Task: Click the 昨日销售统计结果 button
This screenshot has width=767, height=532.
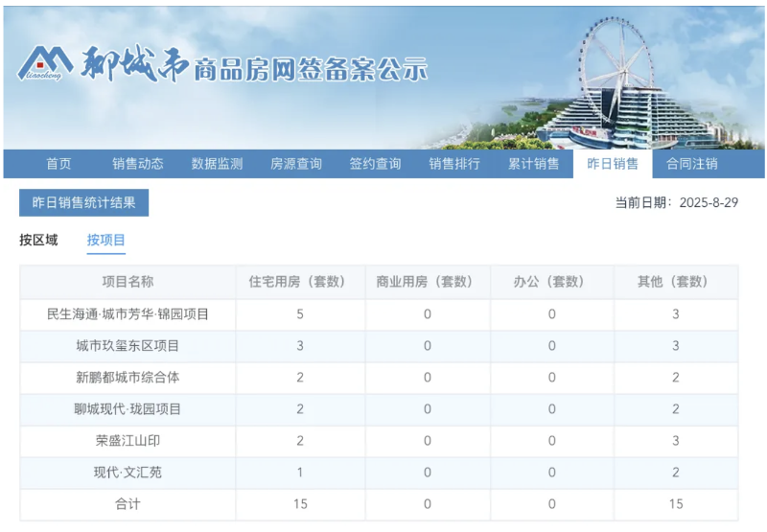Action: (83, 202)
